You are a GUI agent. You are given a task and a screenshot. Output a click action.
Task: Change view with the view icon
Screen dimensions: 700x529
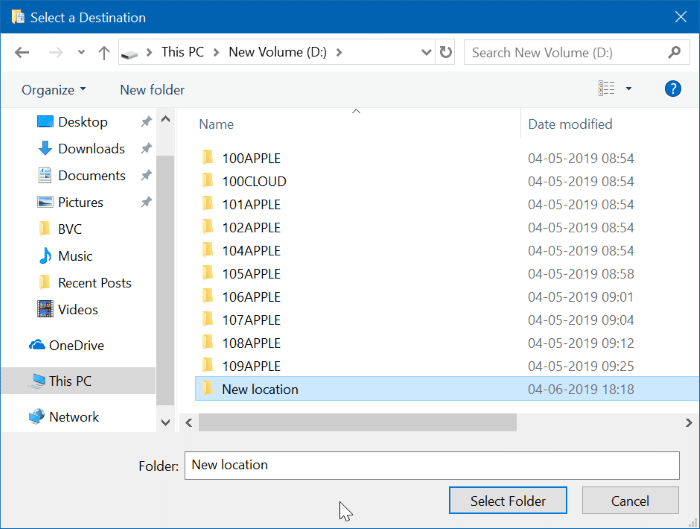(x=606, y=88)
